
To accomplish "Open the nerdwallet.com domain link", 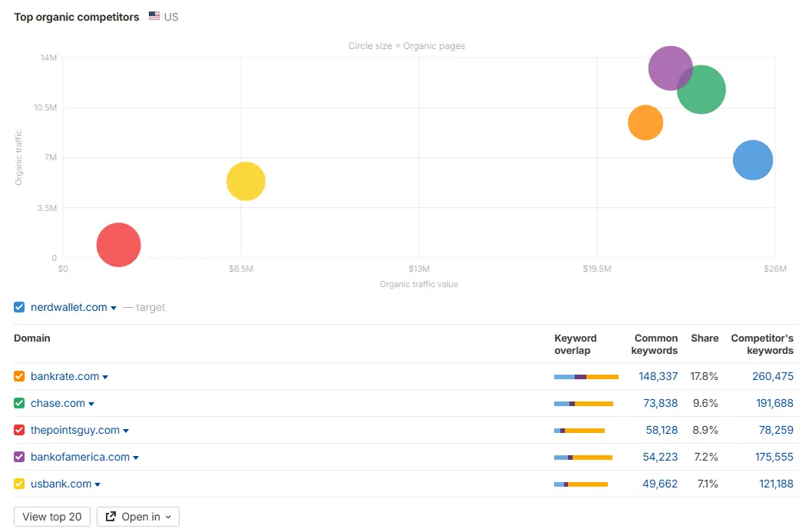I will click(x=69, y=307).
